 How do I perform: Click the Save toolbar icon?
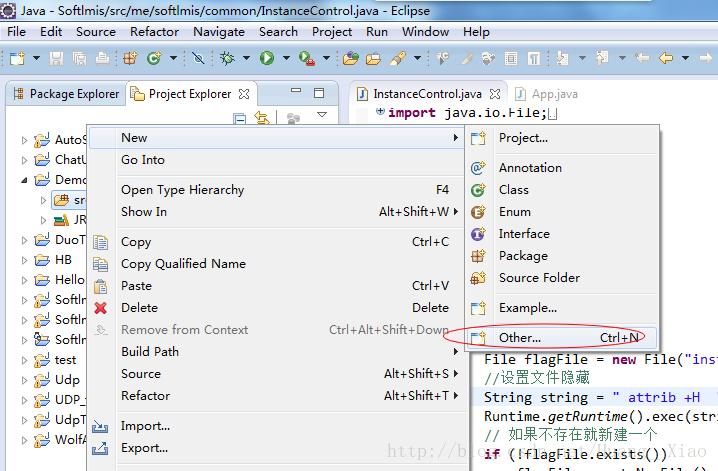click(56, 58)
